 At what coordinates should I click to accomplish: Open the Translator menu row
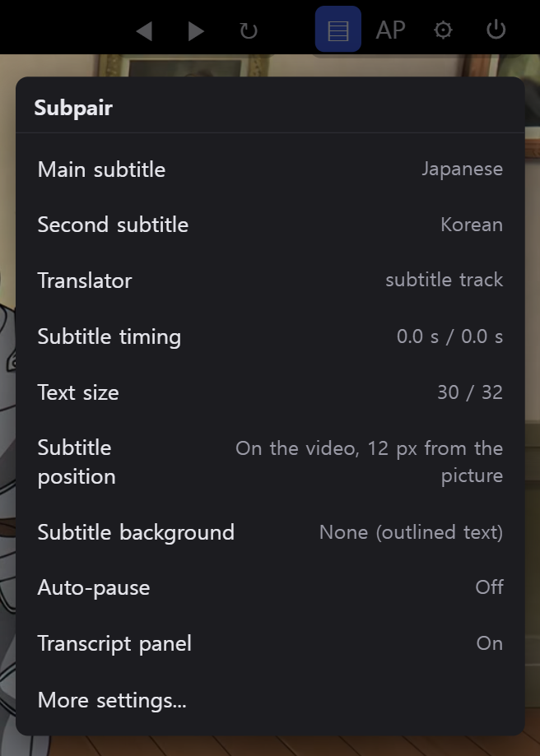[x=270, y=281]
